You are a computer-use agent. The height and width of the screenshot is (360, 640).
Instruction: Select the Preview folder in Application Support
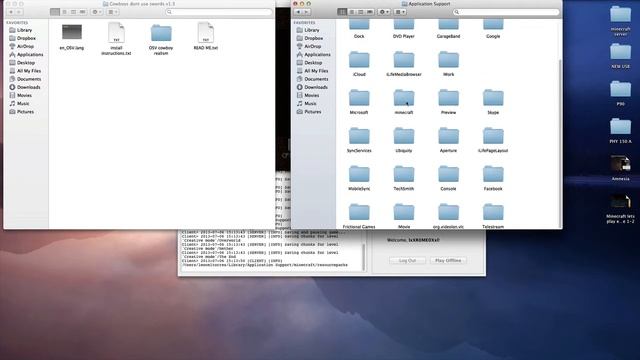pos(449,98)
